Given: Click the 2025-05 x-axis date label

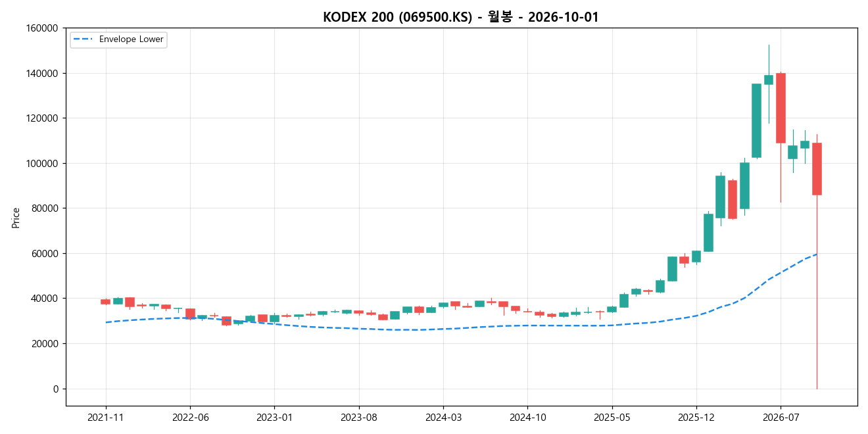Looking at the screenshot, I should [612, 417].
